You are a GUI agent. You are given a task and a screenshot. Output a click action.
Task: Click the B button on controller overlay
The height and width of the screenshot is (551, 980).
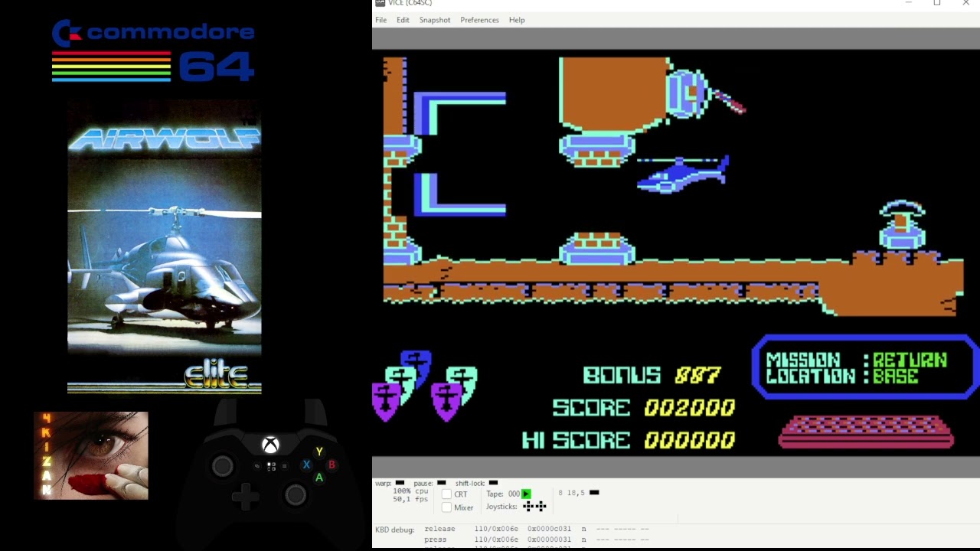[x=332, y=465]
